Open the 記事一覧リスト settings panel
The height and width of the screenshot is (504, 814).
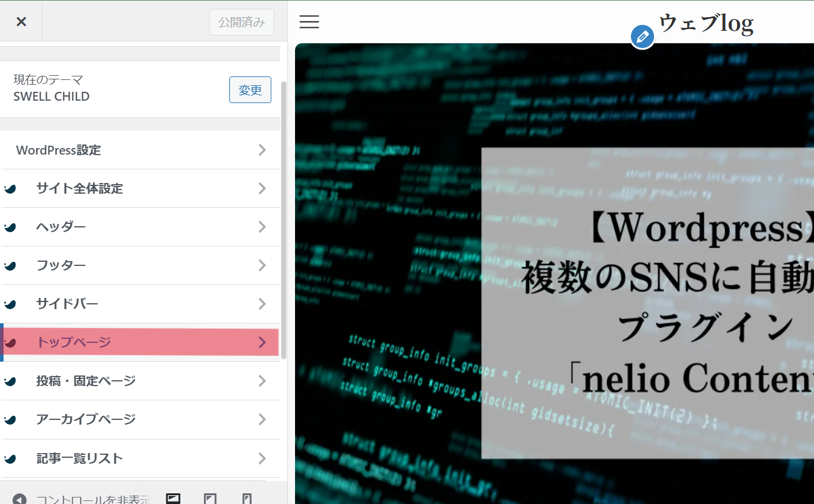click(140, 458)
